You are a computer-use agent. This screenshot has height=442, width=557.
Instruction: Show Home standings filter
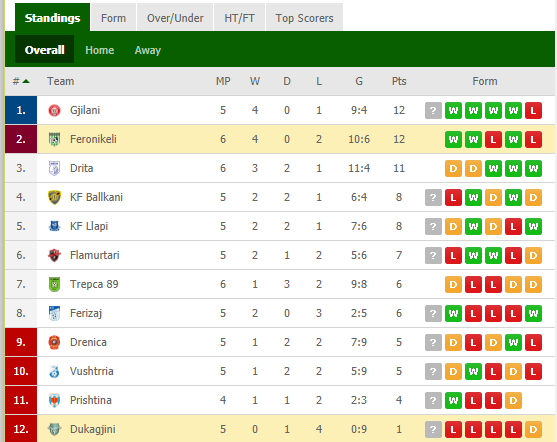click(99, 50)
